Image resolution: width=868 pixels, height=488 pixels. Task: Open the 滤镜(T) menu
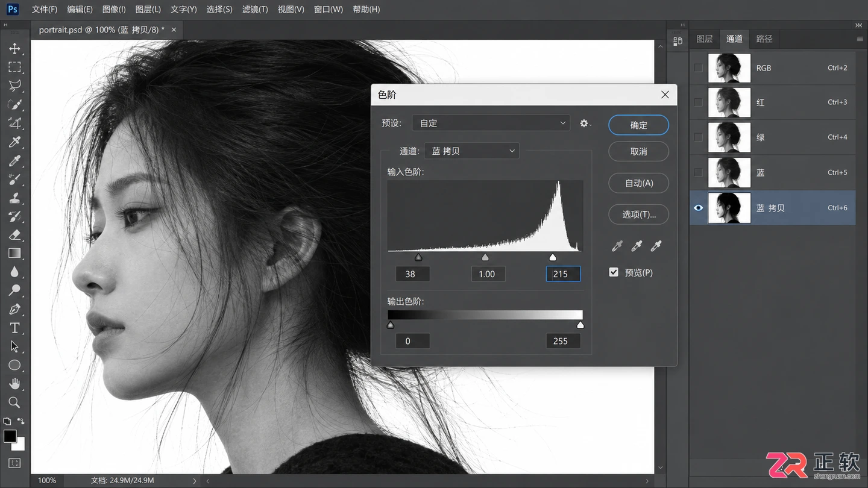point(255,10)
